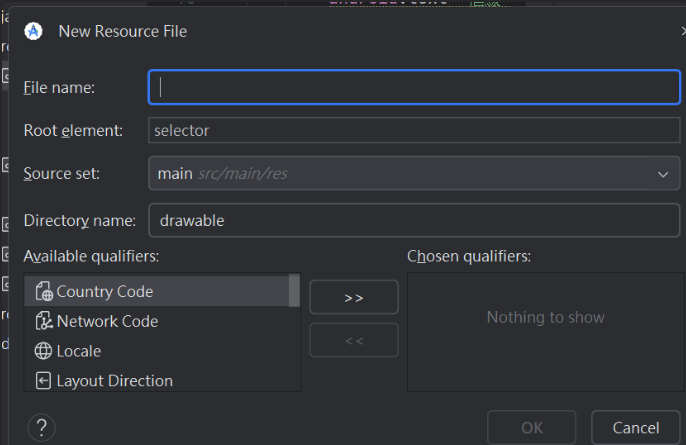Image resolution: width=686 pixels, height=445 pixels.
Task: Click the Layout Direction arrow icon
Action: pyautogui.click(x=43, y=381)
